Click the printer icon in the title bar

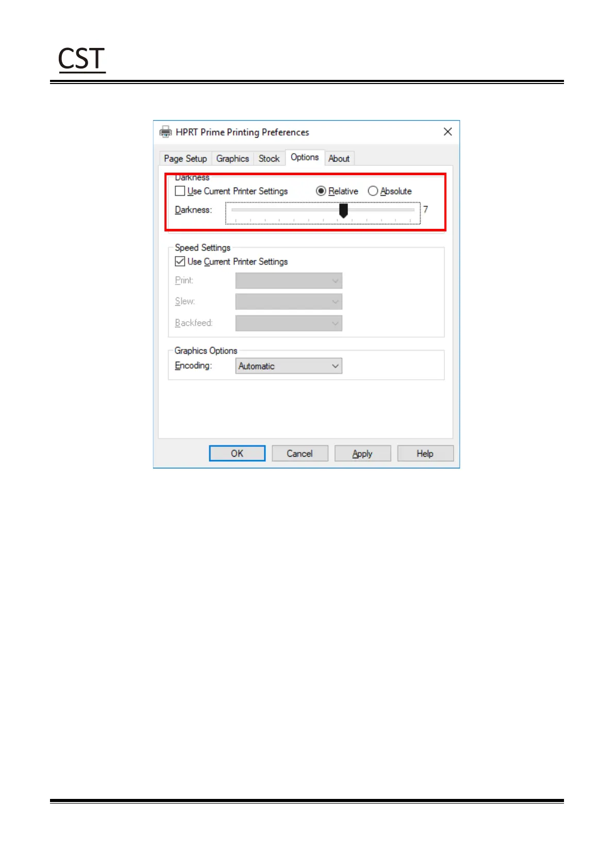[165, 132]
